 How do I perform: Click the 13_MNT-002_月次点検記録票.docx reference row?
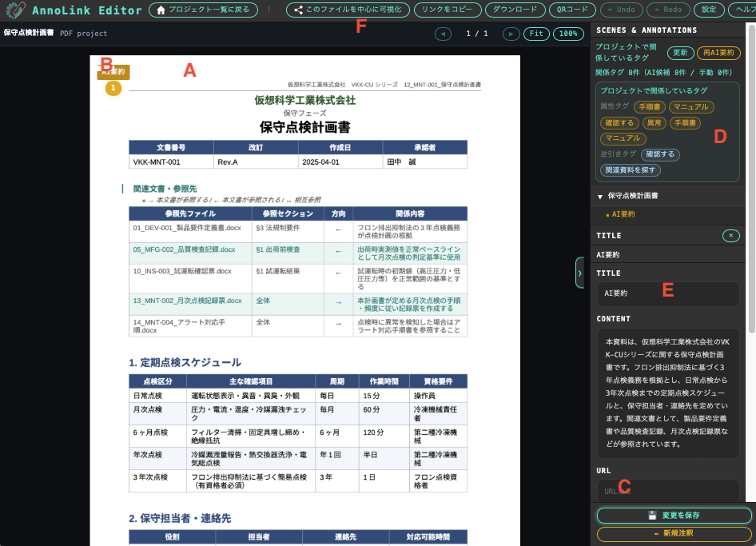tap(298, 305)
